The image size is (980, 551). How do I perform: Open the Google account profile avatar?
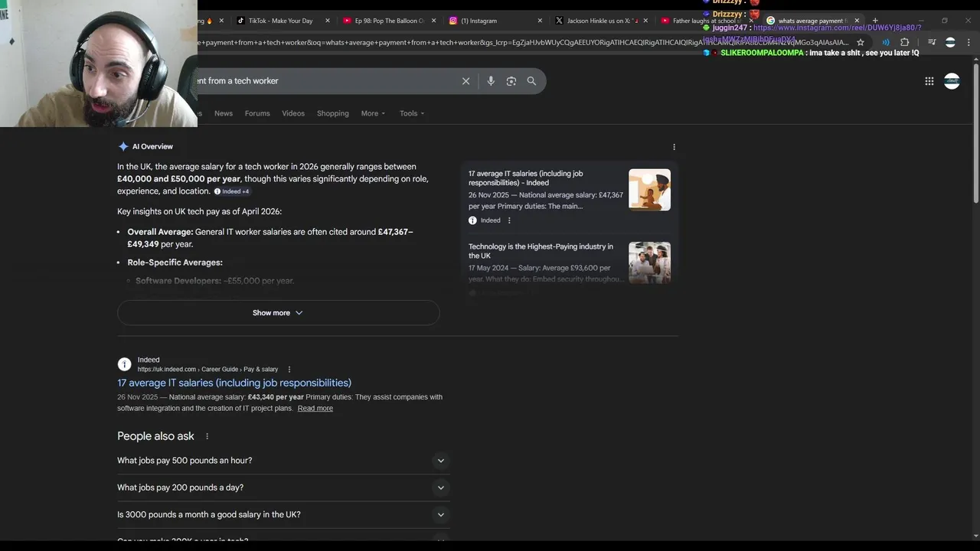(x=952, y=81)
